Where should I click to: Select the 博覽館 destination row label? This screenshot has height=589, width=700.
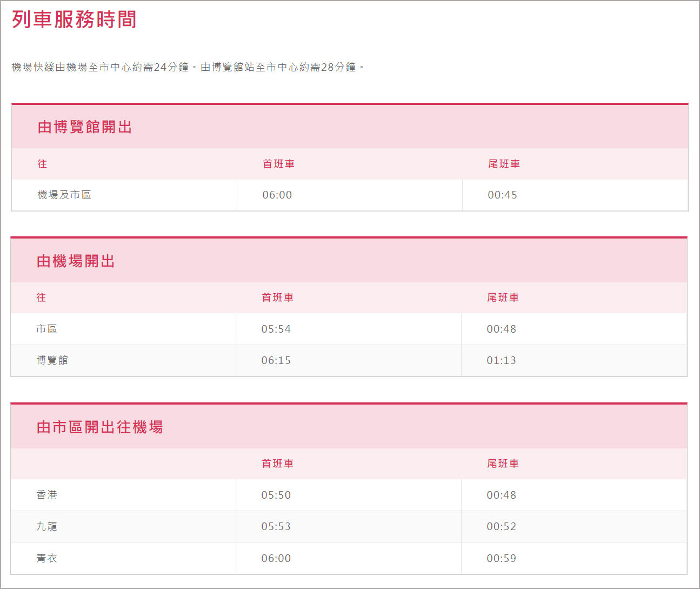click(x=52, y=360)
